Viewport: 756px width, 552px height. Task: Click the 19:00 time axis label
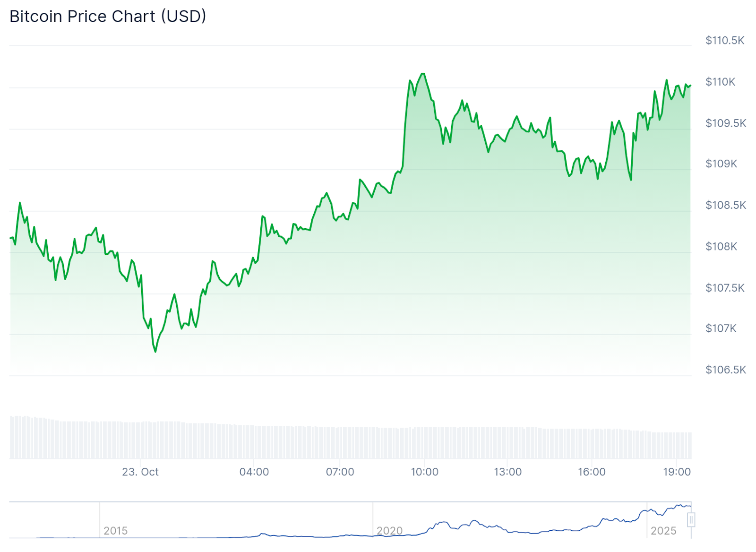[677, 472]
